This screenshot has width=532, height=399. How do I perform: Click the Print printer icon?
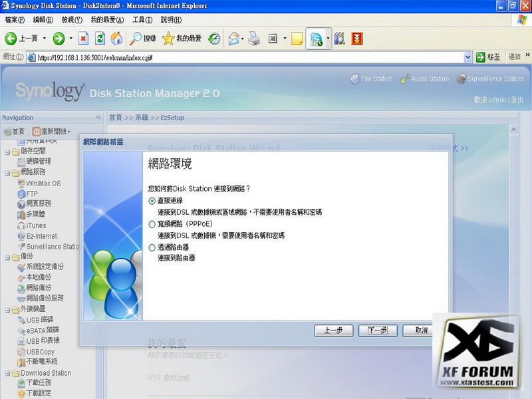click(x=255, y=39)
